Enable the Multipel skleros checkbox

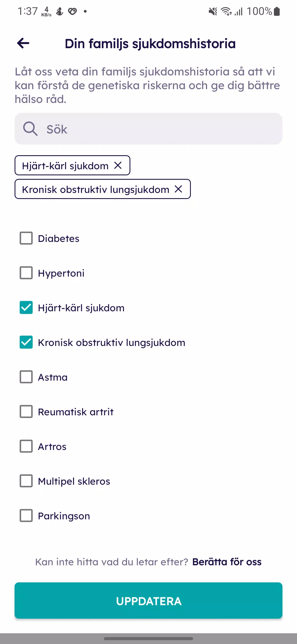[x=26, y=481]
